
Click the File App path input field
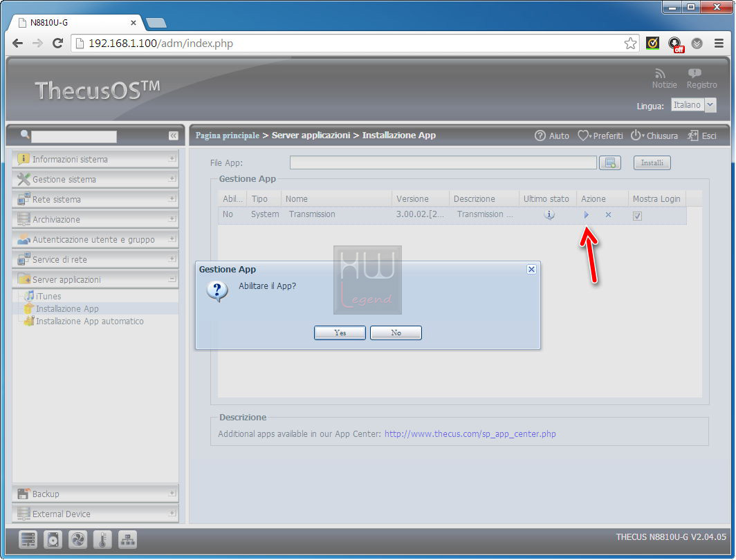coord(443,162)
